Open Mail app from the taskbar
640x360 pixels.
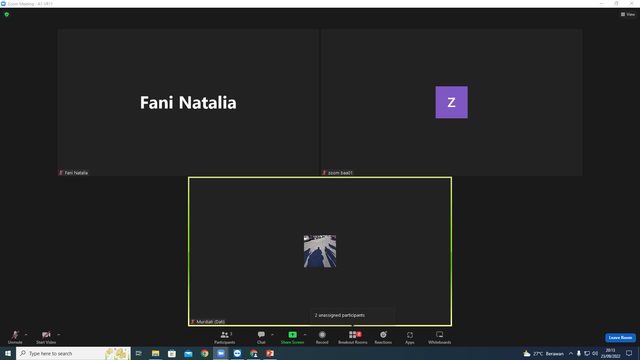[x=188, y=353]
